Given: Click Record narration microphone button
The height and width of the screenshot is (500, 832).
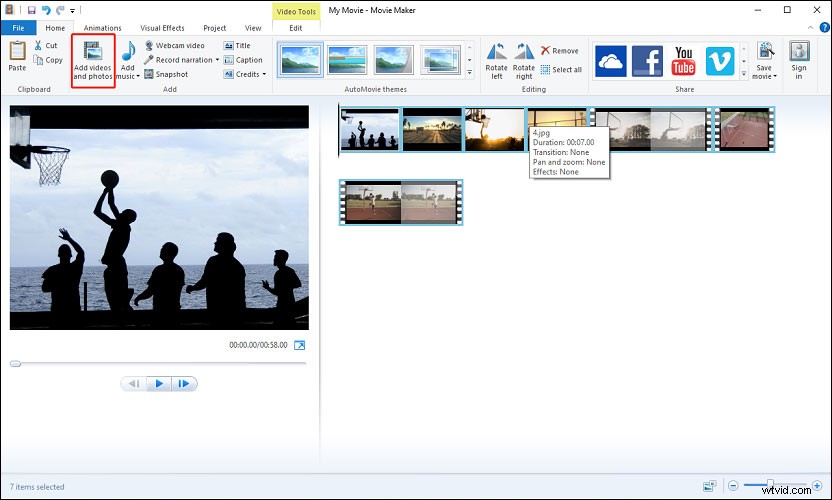Looking at the screenshot, I should click(178, 60).
